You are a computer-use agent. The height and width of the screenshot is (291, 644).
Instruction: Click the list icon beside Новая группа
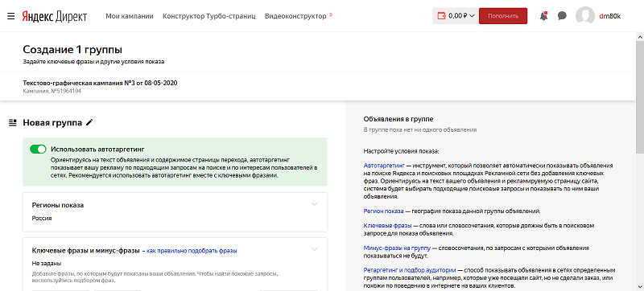[x=12, y=122]
